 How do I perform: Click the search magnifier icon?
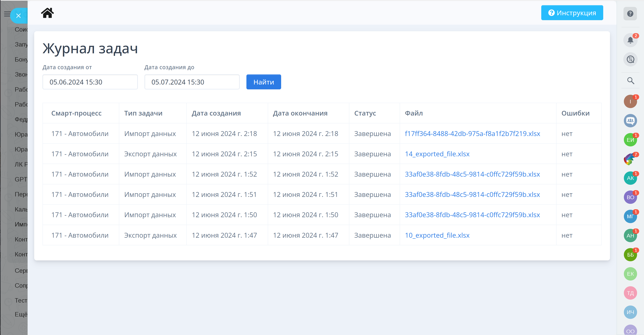point(630,81)
